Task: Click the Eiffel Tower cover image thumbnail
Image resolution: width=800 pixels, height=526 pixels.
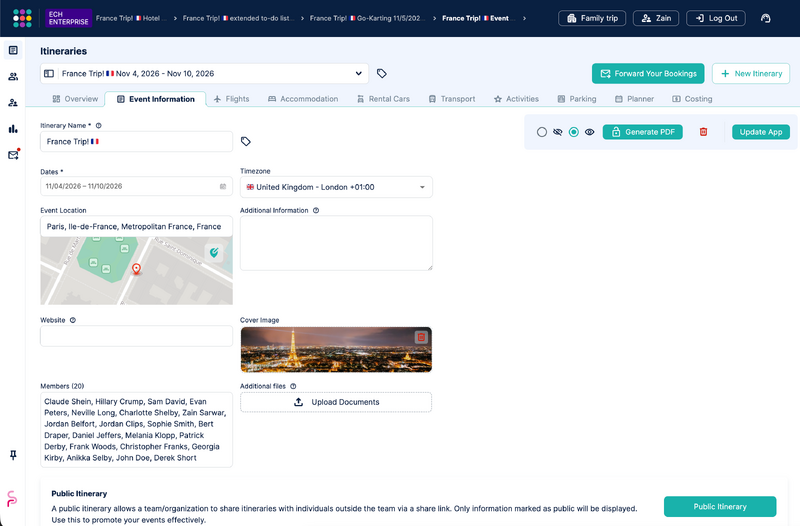Action: [336, 349]
